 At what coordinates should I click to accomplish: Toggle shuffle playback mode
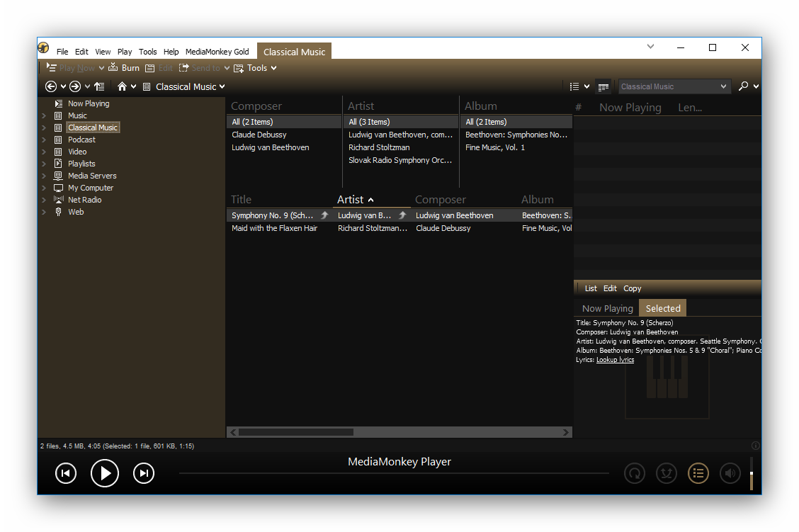667,473
